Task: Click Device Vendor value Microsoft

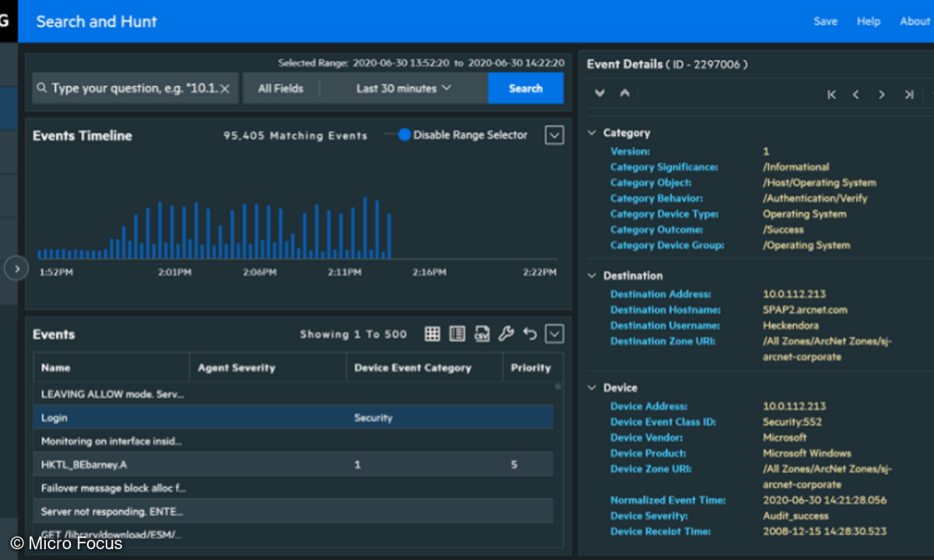Action: coord(785,438)
